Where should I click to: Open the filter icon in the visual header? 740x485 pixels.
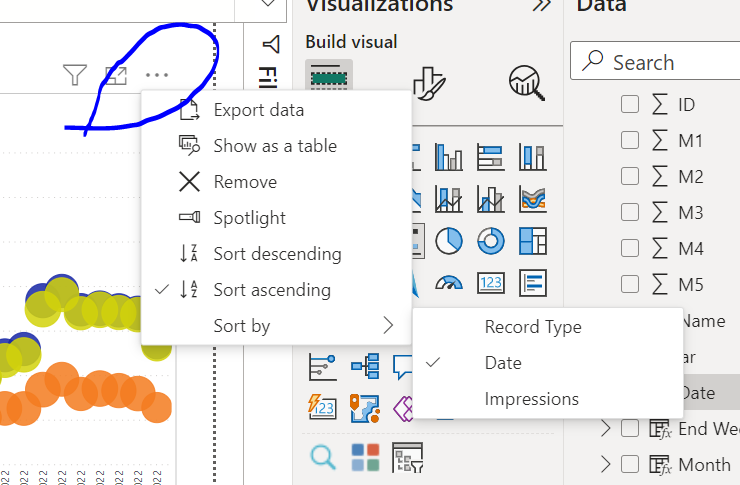tap(75, 75)
